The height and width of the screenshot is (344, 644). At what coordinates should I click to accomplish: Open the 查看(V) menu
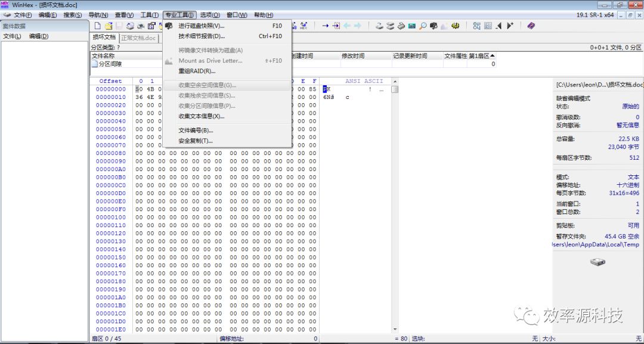124,15
